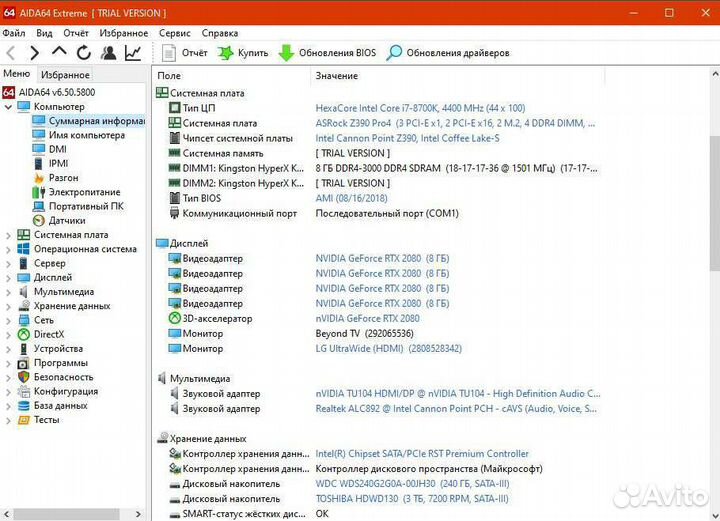
Task: Click the Тесты tree icon
Action: (x=23, y=420)
